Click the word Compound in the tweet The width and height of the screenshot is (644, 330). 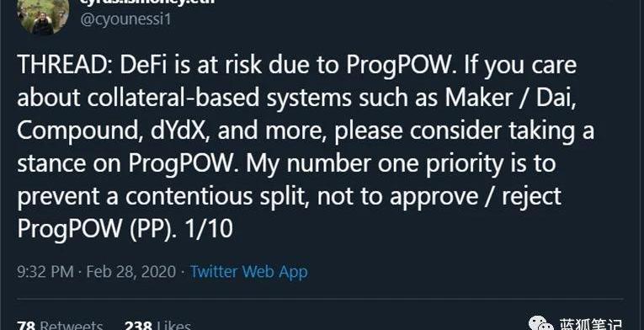[77, 131]
